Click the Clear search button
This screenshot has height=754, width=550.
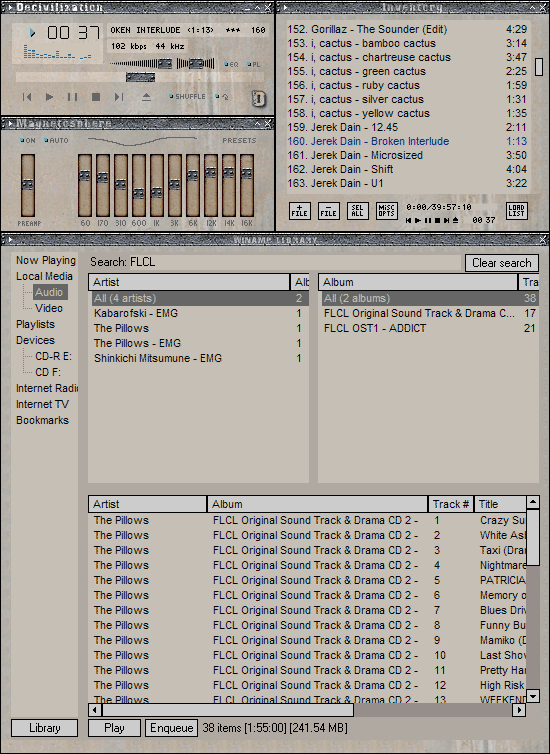point(501,263)
